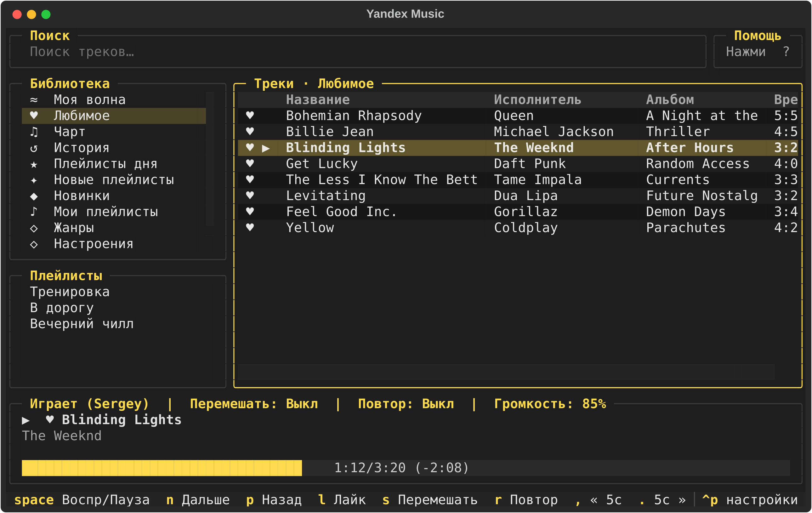
Task: Open Новые плейлисты in the library
Action: pos(114,180)
